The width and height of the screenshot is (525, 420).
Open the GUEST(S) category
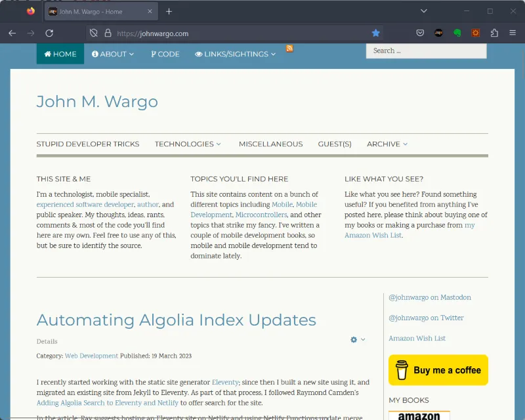[335, 144]
